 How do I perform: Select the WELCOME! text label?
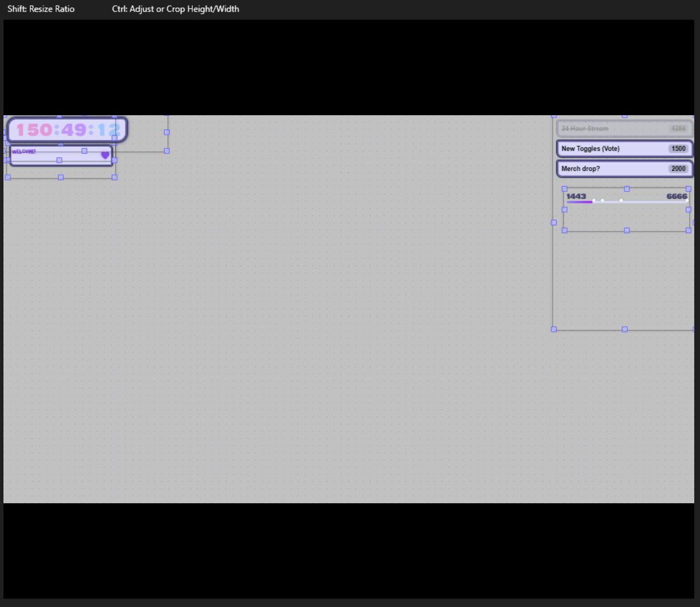[24, 152]
